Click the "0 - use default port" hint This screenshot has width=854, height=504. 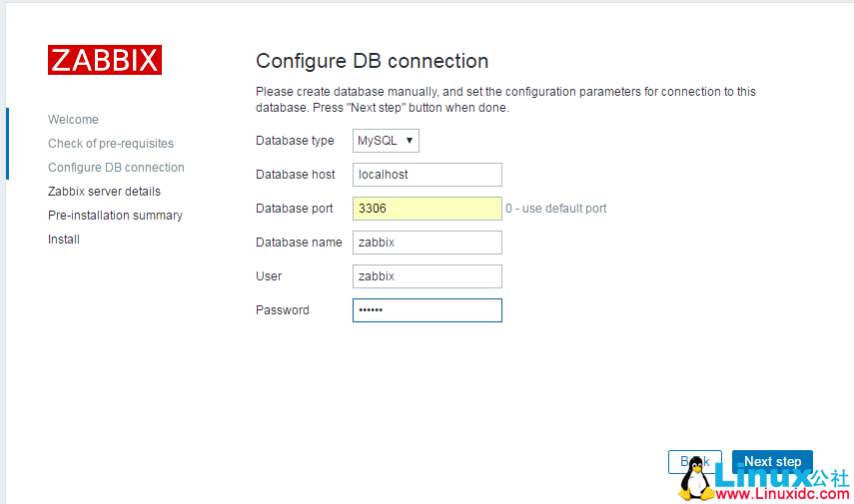(x=556, y=209)
